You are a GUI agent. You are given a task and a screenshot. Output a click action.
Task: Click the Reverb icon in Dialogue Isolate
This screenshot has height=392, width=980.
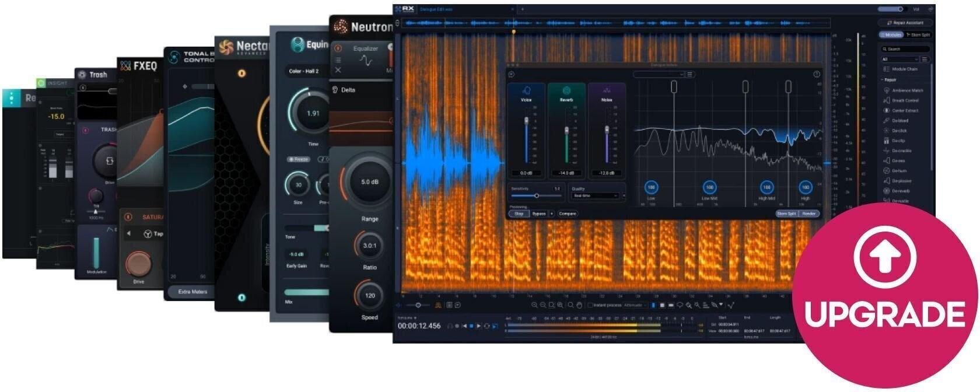pyautogui.click(x=566, y=90)
